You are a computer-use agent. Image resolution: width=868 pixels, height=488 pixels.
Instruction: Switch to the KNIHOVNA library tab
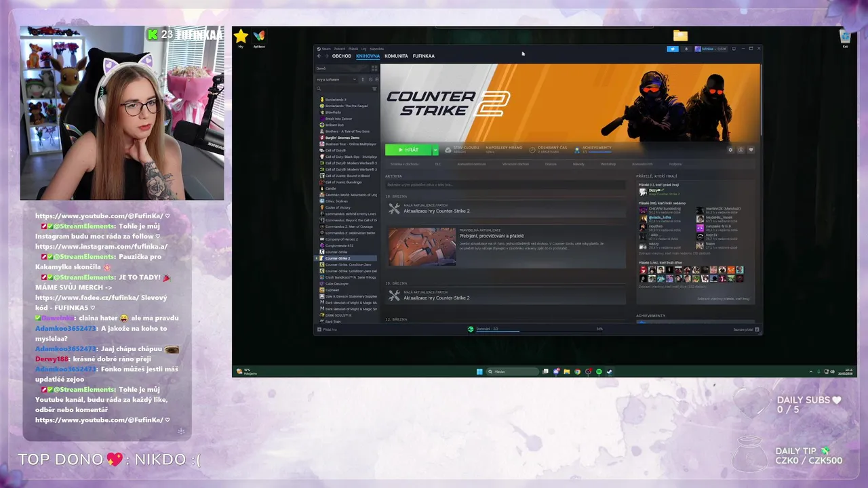[368, 56]
